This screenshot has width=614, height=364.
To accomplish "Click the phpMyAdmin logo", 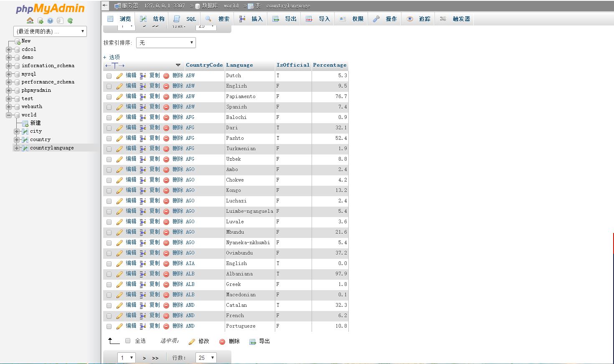I will pos(50,9).
